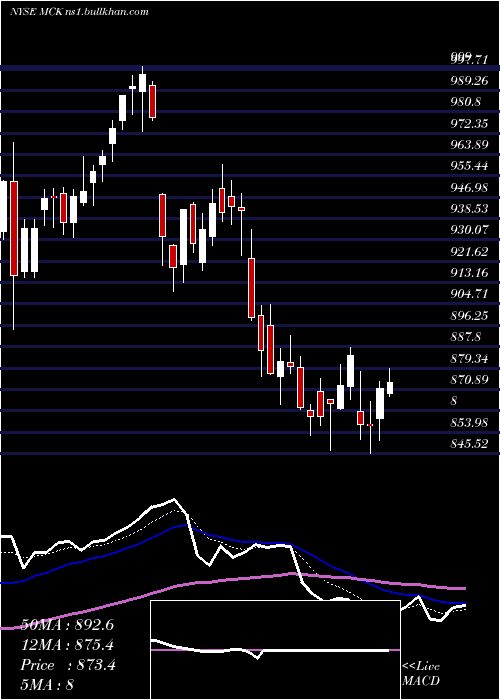Click the 896.25 price axis label
500x700 pixels.
point(469,316)
